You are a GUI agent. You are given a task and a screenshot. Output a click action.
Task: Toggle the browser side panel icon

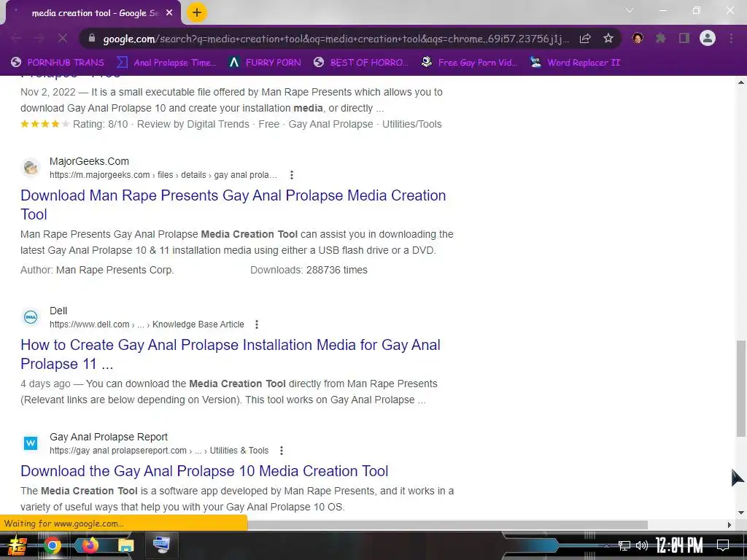coord(684,38)
